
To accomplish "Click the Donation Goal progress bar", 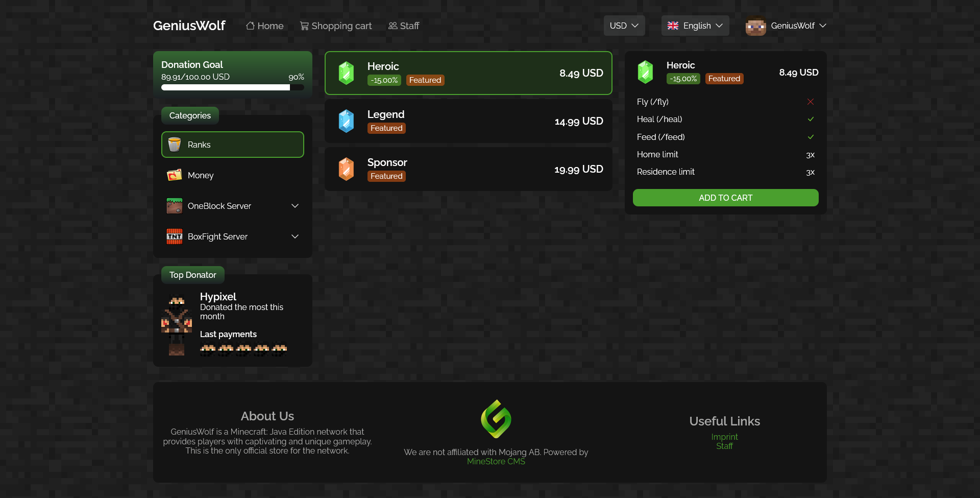I will pyautogui.click(x=232, y=87).
